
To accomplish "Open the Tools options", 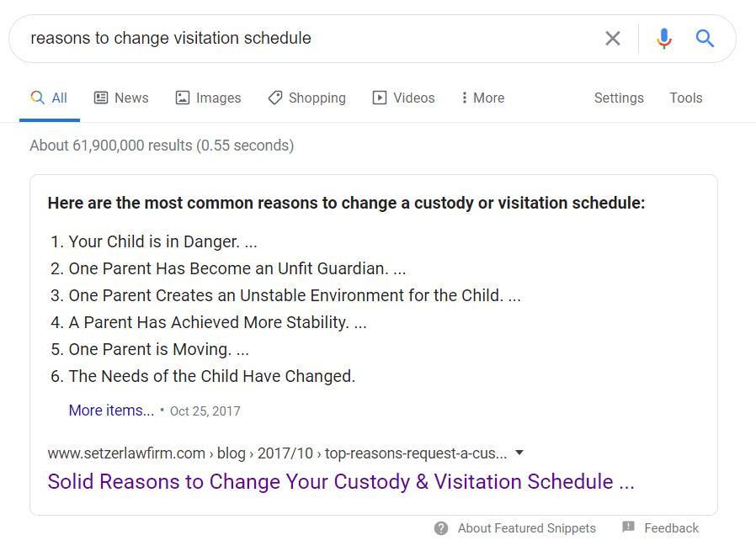I will coord(685,98).
